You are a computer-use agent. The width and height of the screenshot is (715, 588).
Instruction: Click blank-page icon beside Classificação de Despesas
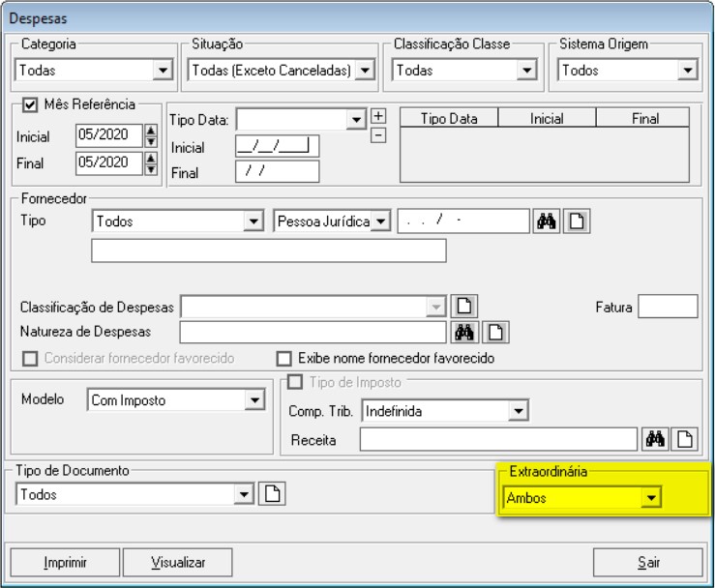click(464, 306)
